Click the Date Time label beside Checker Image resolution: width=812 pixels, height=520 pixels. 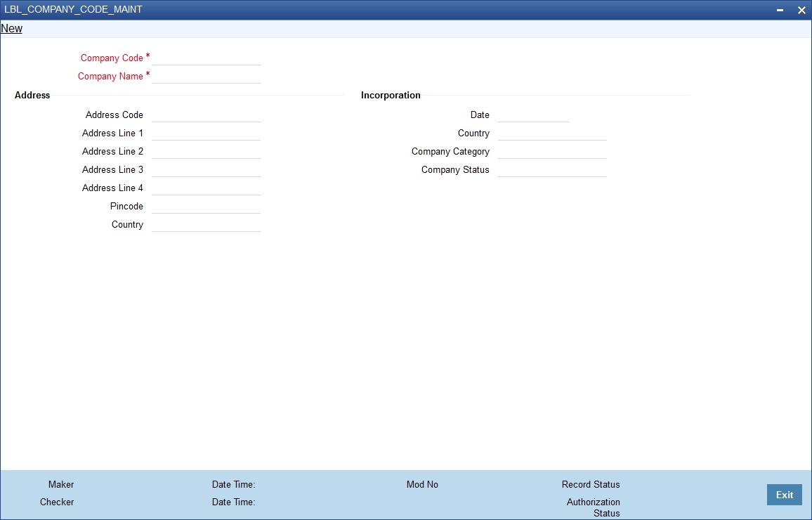233,502
